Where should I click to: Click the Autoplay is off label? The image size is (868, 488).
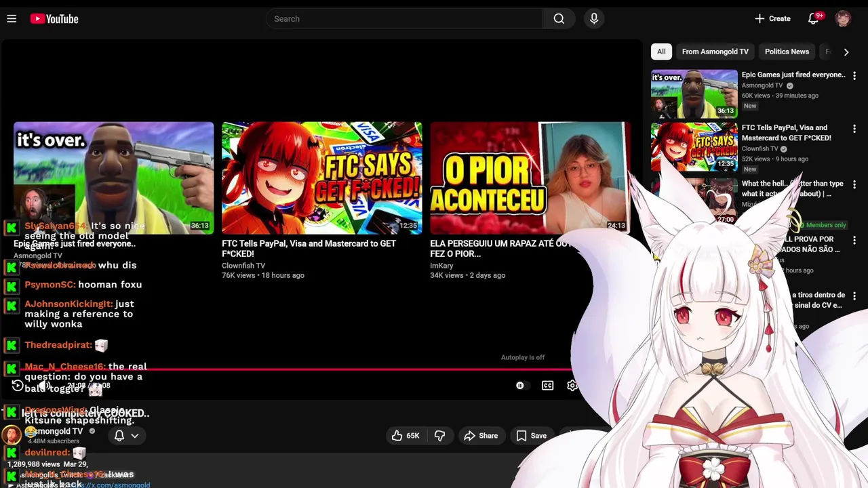[523, 357]
